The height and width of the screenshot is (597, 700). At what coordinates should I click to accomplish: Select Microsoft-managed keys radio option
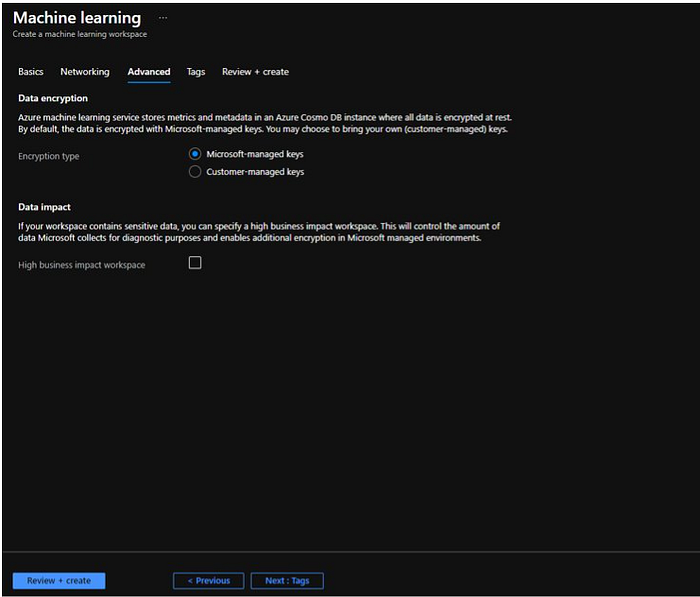195,154
